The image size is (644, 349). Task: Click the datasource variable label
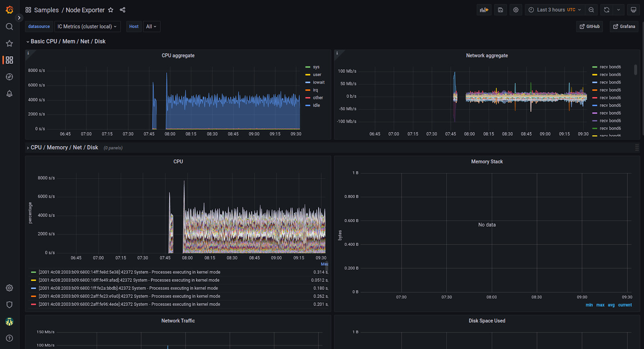39,27
